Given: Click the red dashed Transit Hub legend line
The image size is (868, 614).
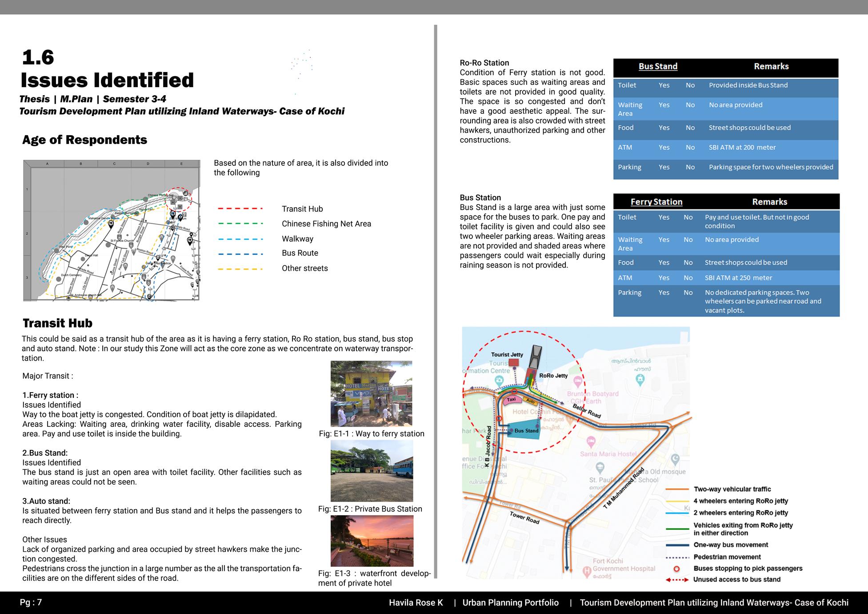Looking at the screenshot, I should pos(240,209).
